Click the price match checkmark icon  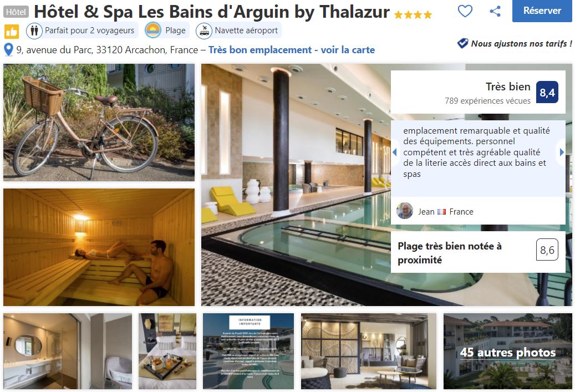pyautogui.click(x=463, y=43)
